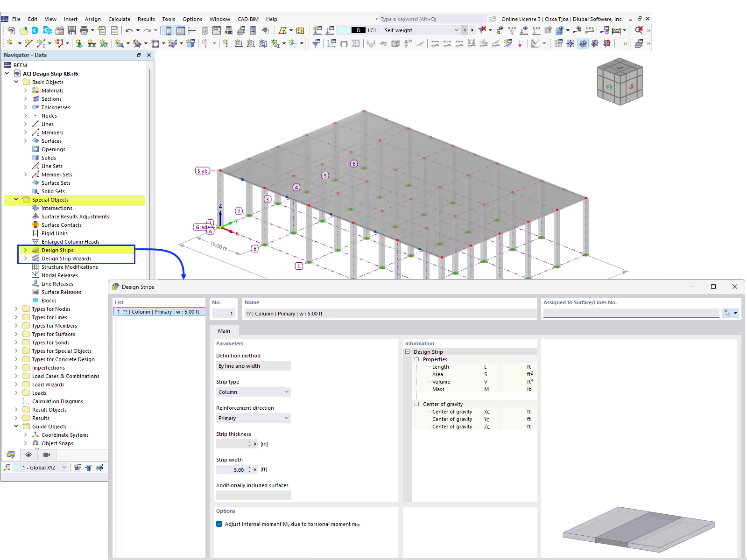Open the Print icon in the toolbar
This screenshot has width=747, height=560.
coord(84,30)
